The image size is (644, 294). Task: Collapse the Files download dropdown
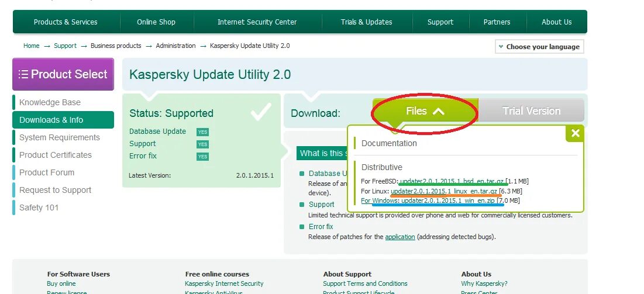click(425, 111)
